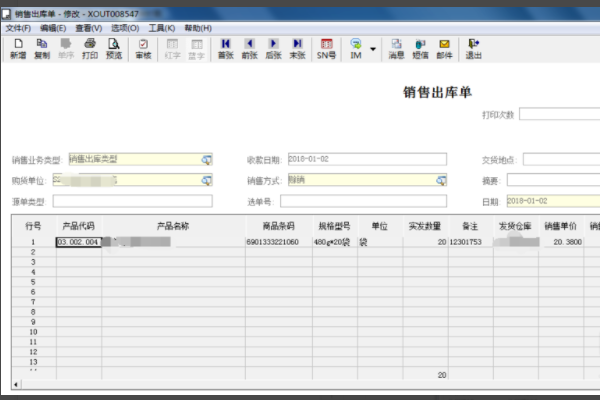Click the 日期 field showing 2018-01-02

tap(553, 201)
